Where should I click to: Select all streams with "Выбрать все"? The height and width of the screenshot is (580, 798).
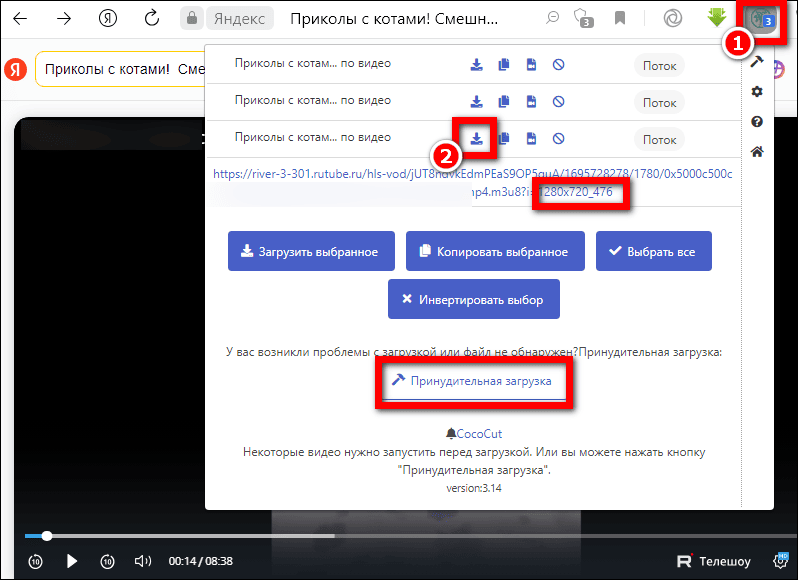tap(653, 252)
